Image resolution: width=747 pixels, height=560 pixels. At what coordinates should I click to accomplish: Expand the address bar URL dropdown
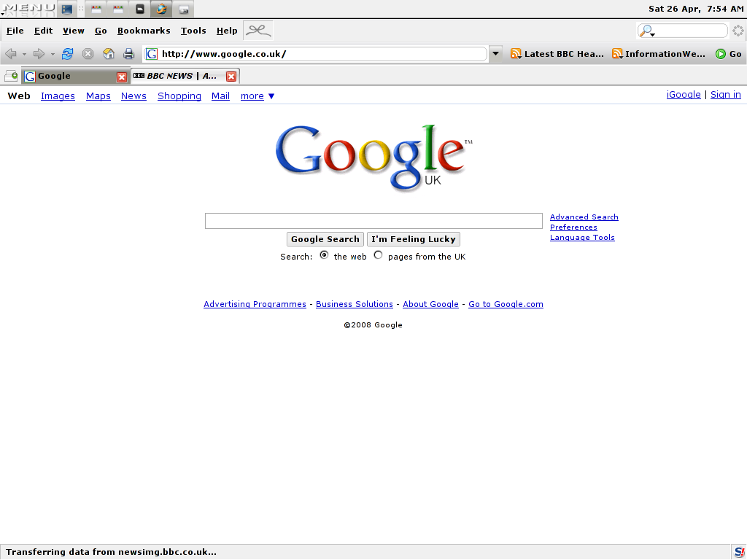click(495, 54)
